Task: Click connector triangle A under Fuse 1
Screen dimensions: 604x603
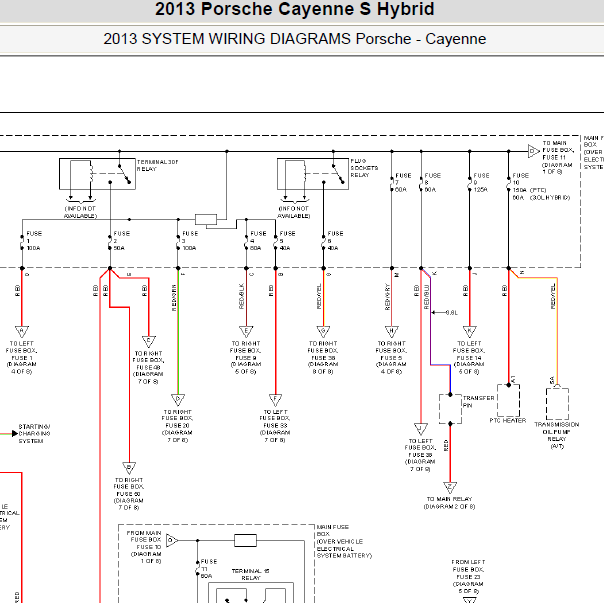Action: pyautogui.click(x=22, y=331)
